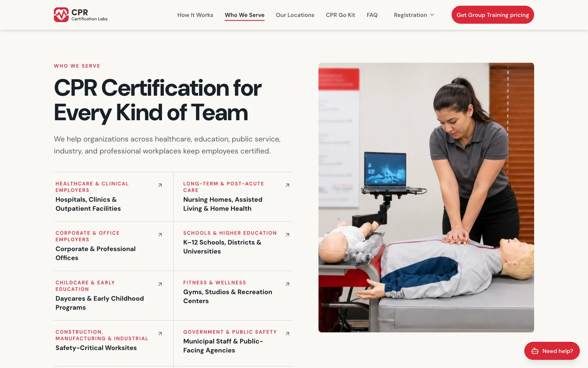Click Get Group Training pricing button
The height and width of the screenshot is (368, 588).
point(492,15)
